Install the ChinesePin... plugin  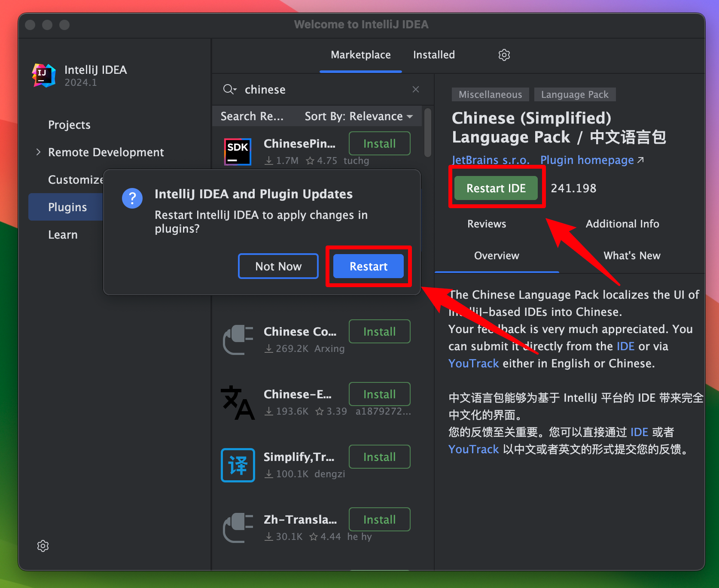pos(380,143)
